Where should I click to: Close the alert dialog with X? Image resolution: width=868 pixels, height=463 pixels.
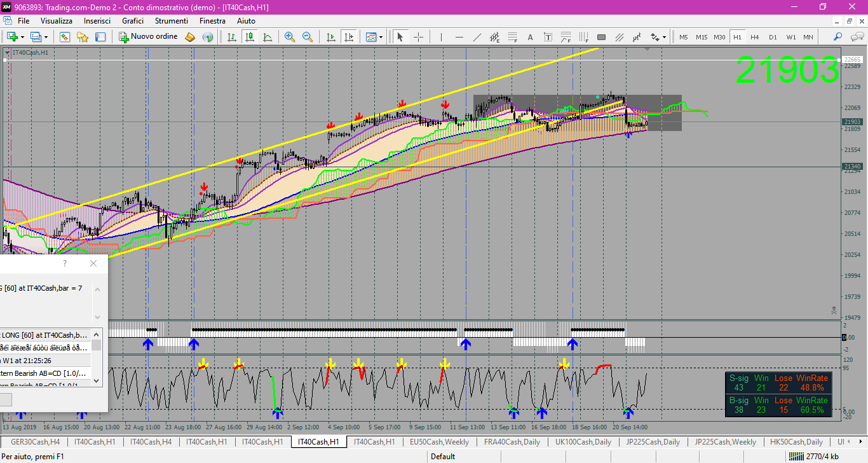[x=93, y=263]
